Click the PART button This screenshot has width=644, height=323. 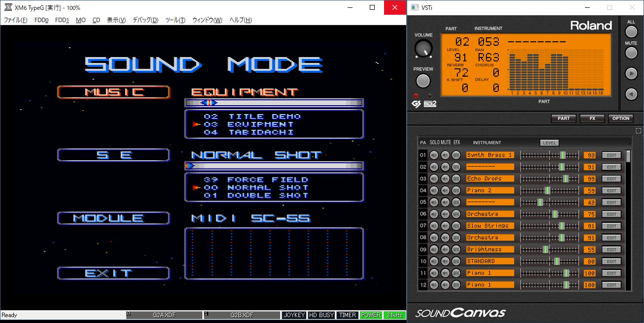564,118
